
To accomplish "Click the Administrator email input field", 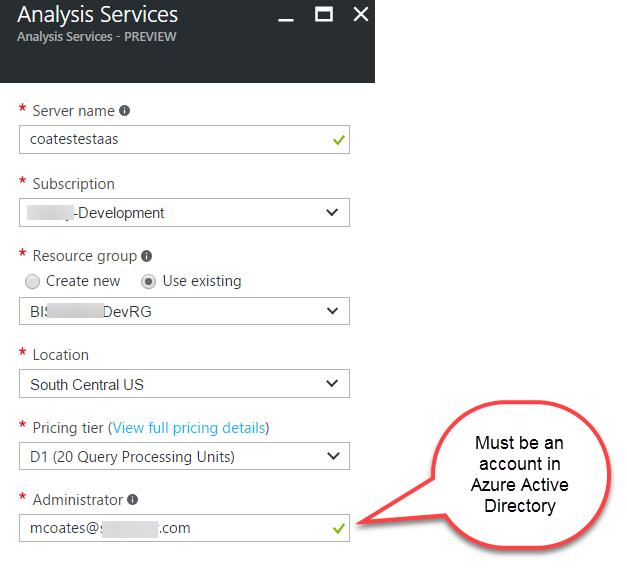I will (184, 528).
